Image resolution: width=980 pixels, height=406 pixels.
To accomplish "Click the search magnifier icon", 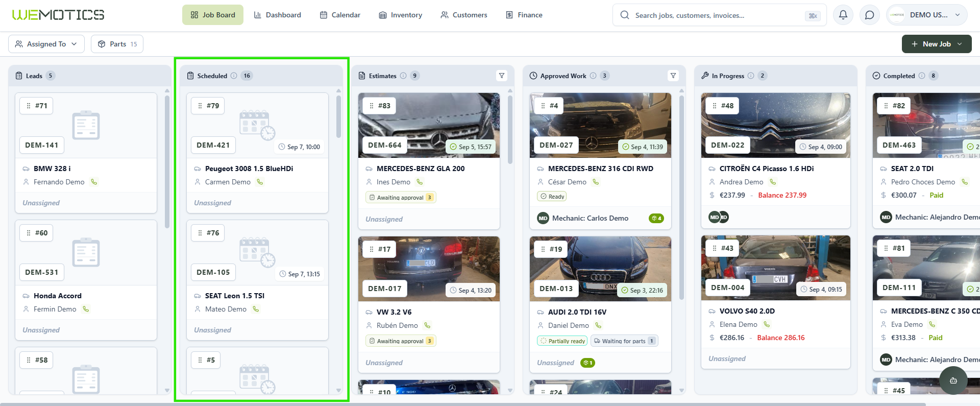I will pyautogui.click(x=625, y=15).
